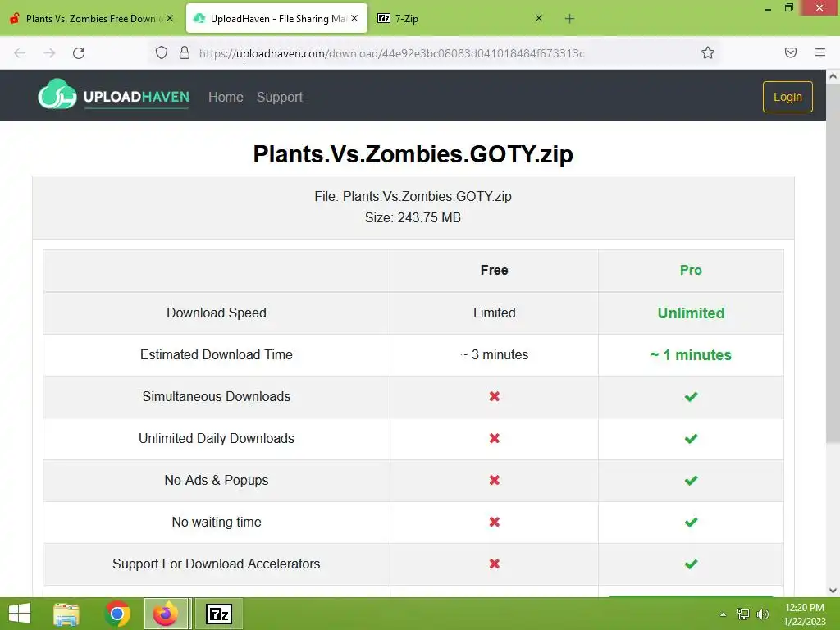
Task: Switch to the 7-Zip tab
Action: point(461,18)
